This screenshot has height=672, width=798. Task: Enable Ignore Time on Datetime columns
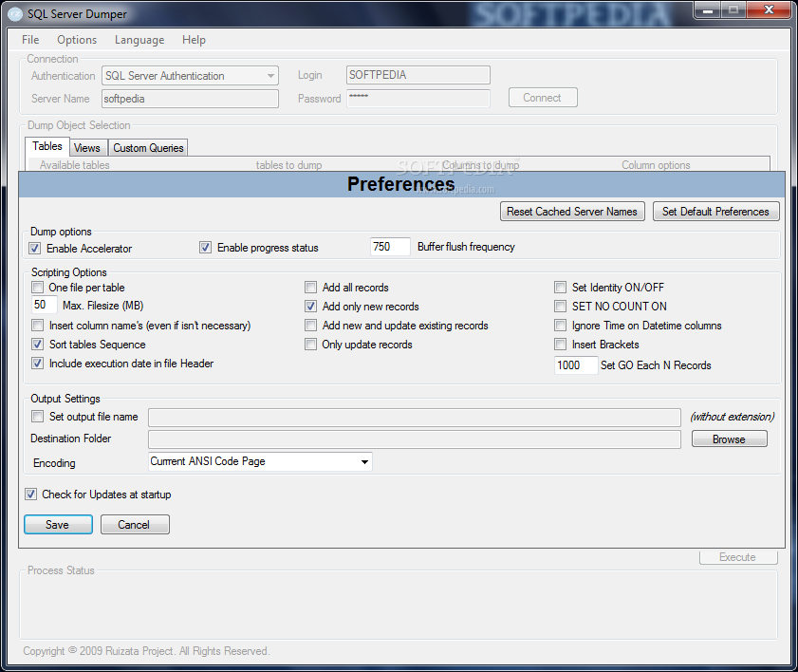[561, 326]
